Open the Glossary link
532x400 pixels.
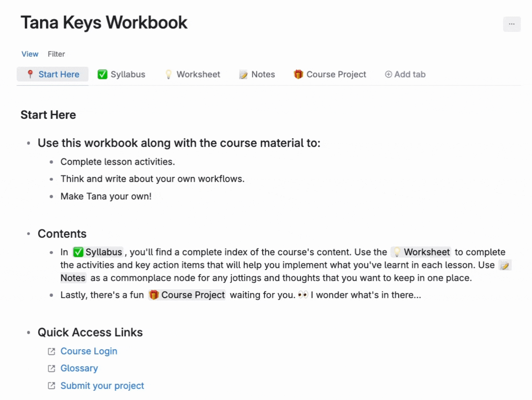pos(79,368)
